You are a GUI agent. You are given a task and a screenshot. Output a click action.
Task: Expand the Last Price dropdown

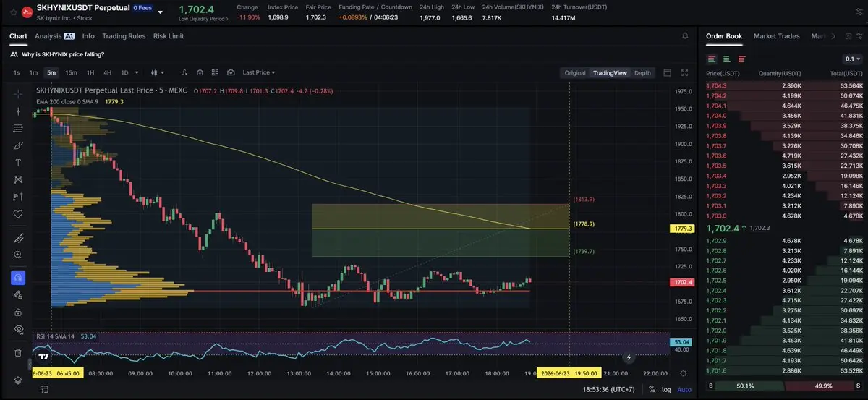258,72
